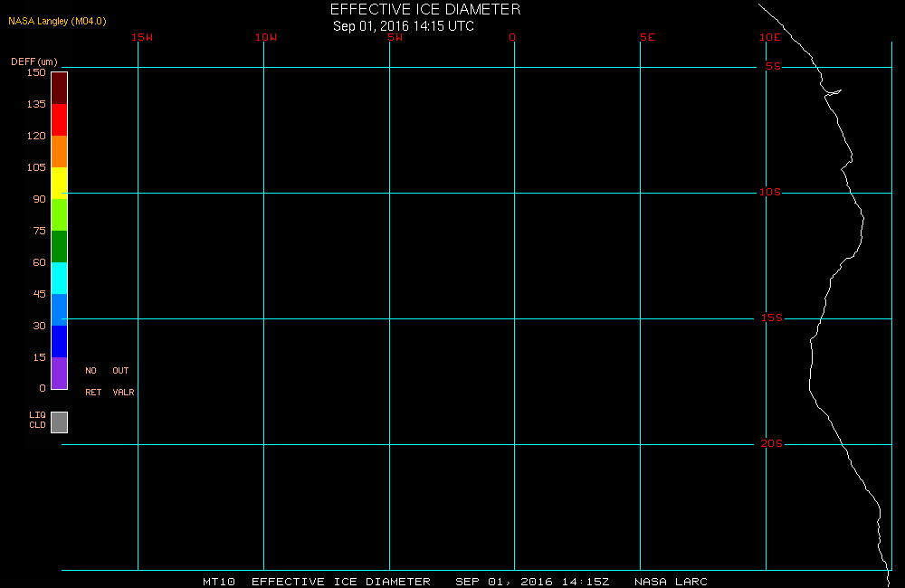The image size is (905, 588).
Task: Click the 15 scale value on the legend
Action: (39, 357)
